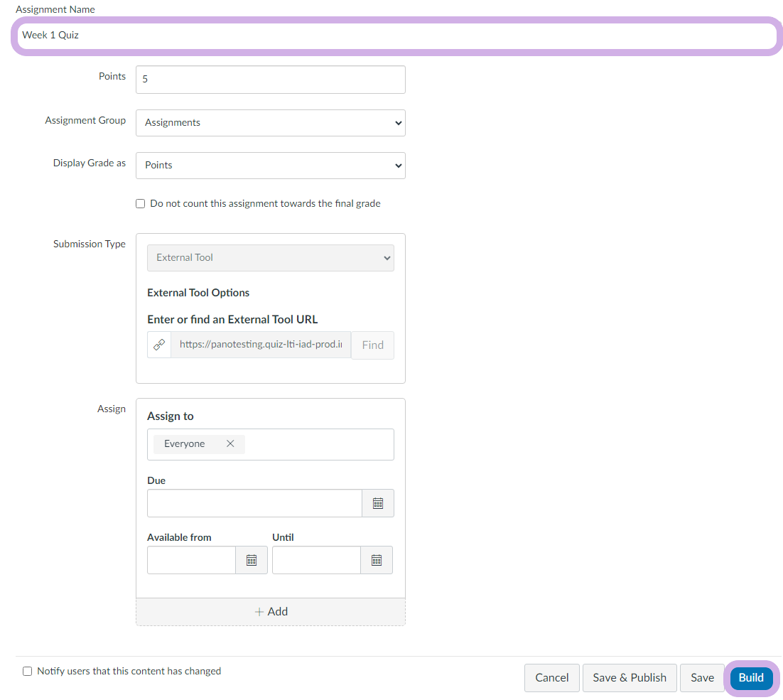
Task: Enable do not count towards final grade
Action: click(x=140, y=204)
